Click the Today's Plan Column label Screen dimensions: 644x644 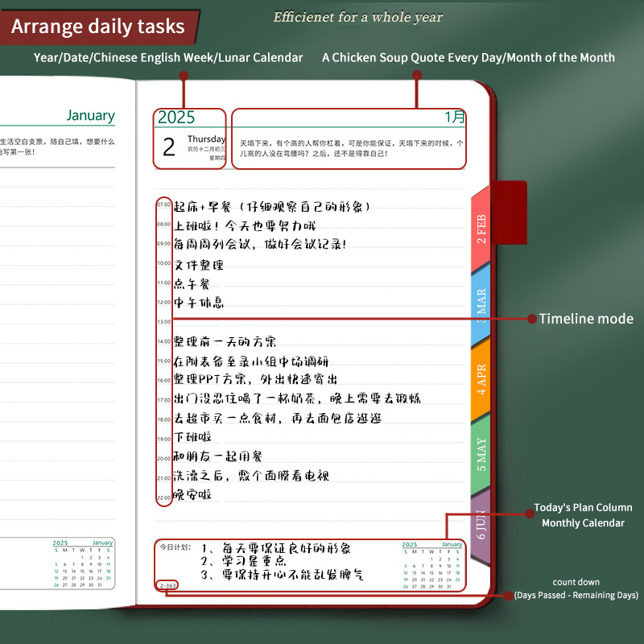(583, 508)
